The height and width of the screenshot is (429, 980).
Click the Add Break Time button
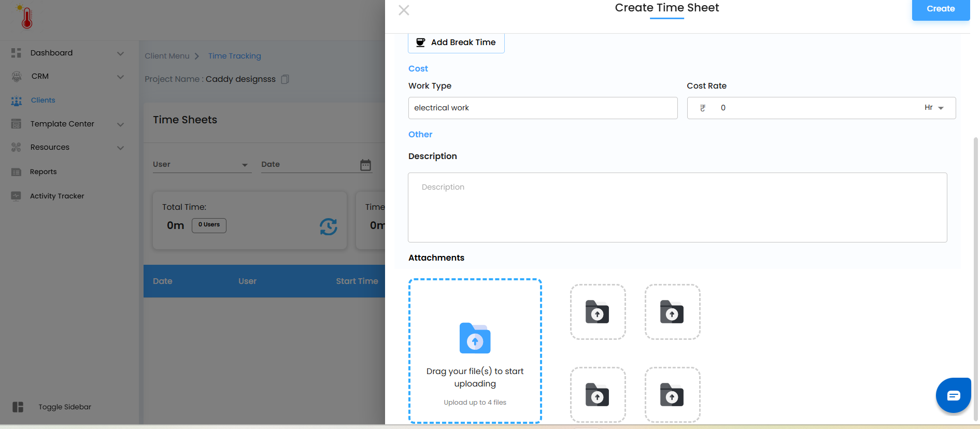456,42
